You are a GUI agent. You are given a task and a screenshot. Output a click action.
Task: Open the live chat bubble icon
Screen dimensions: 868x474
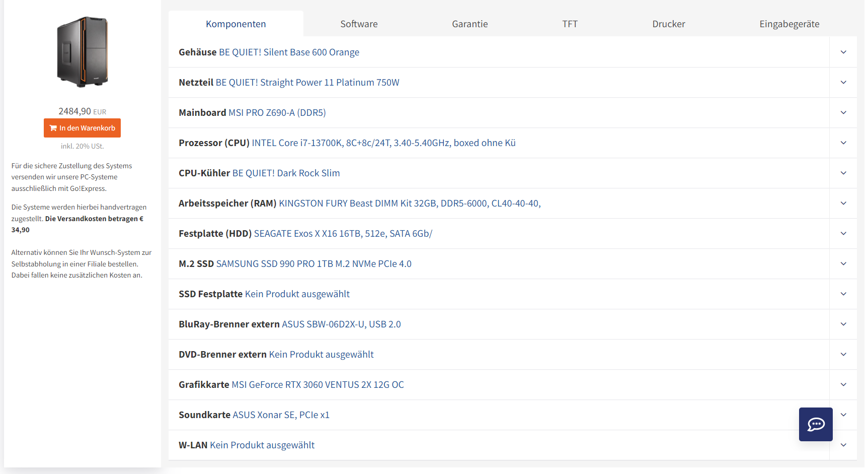[x=816, y=424]
